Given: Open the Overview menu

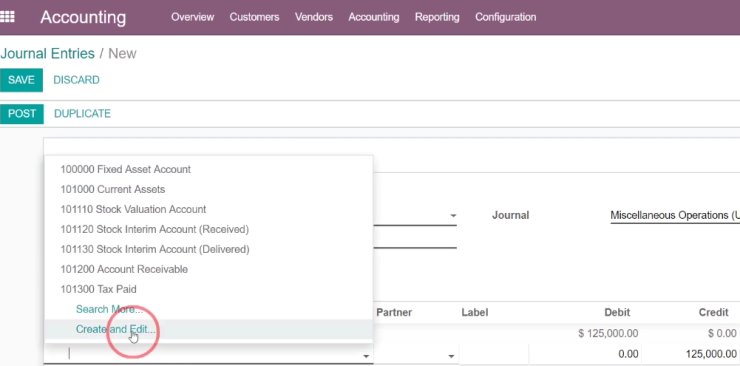Looking at the screenshot, I should coord(193,17).
